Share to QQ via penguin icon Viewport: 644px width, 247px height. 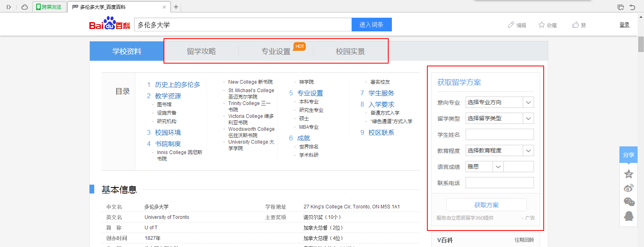pos(629,216)
